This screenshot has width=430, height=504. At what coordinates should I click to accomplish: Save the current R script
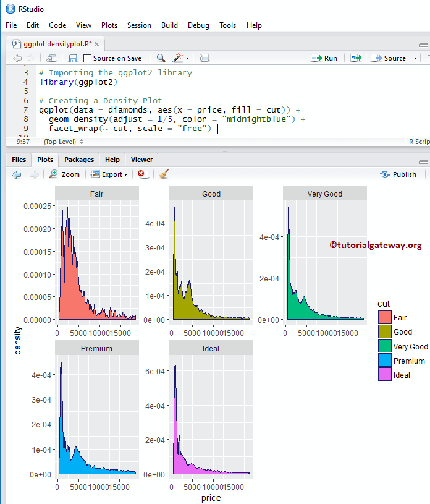[73, 58]
